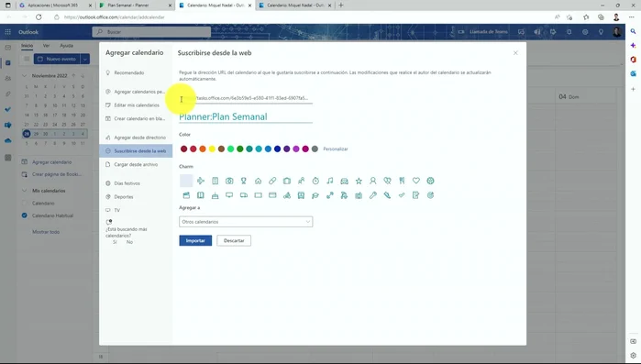Viewport: 641px width, 364px height.
Task: Click Mostrar todo link
Action: coord(46,232)
